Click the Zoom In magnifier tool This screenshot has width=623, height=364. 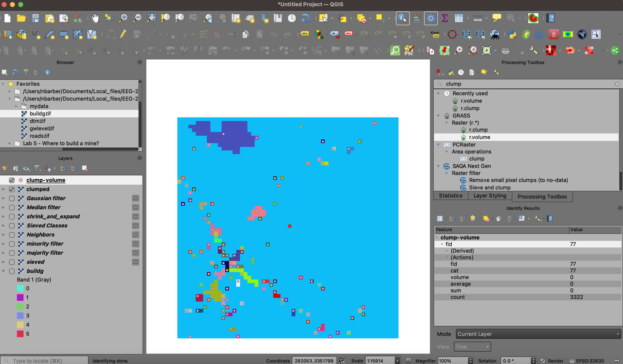pos(123,18)
